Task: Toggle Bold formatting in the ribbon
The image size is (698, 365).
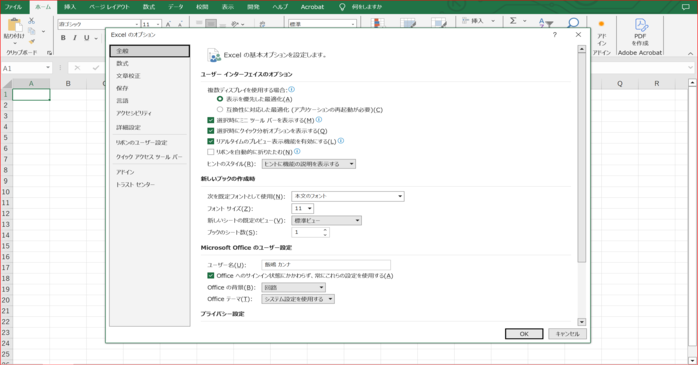Action: click(x=63, y=38)
